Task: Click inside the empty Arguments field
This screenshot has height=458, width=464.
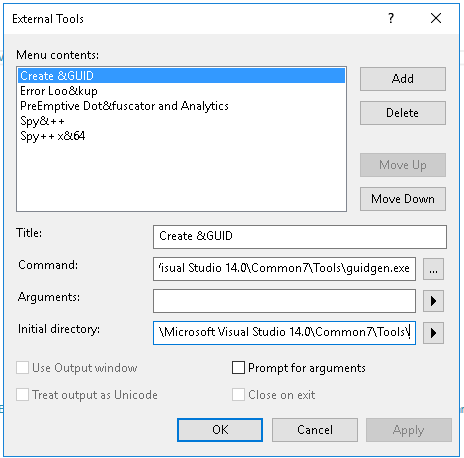Action: (x=284, y=301)
